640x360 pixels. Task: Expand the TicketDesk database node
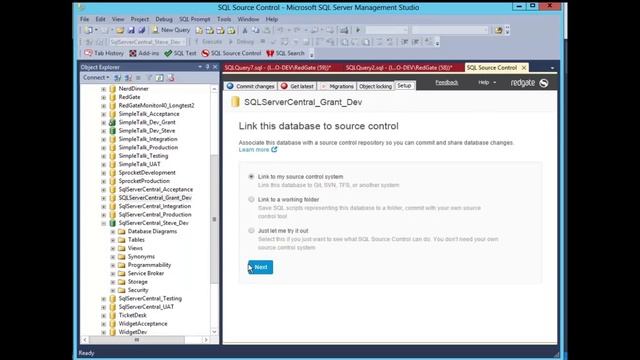(x=104, y=315)
